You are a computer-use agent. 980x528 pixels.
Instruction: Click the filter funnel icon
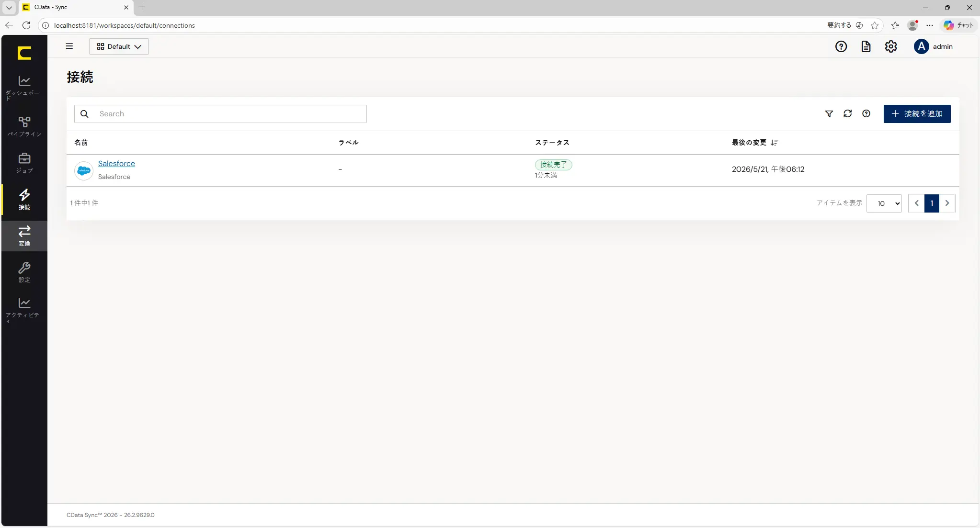[x=829, y=114]
